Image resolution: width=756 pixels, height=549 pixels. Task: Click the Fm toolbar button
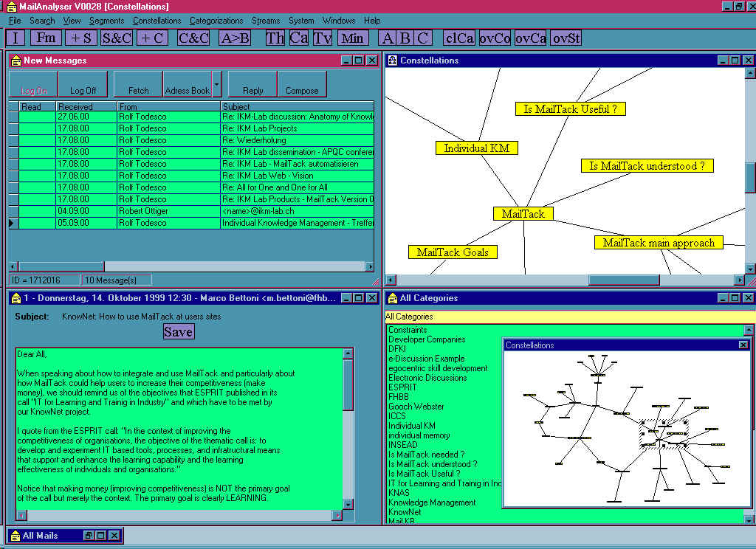(46, 38)
